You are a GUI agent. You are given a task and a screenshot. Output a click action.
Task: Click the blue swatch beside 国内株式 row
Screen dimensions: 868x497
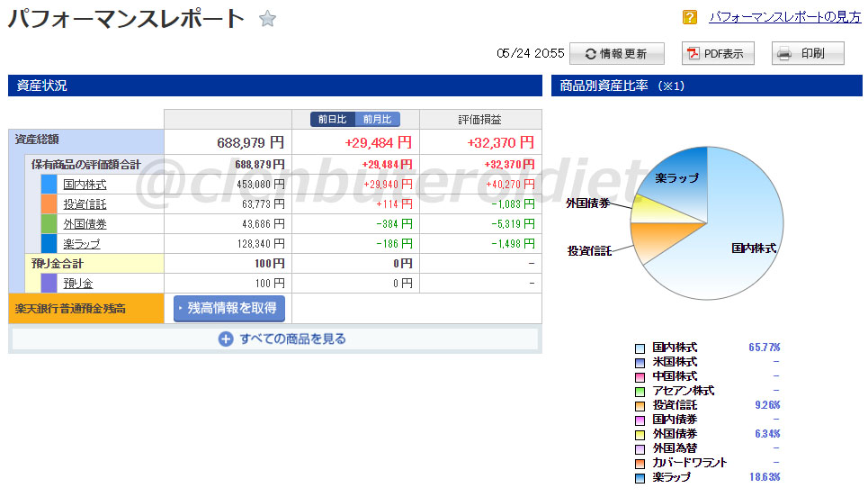(x=49, y=185)
